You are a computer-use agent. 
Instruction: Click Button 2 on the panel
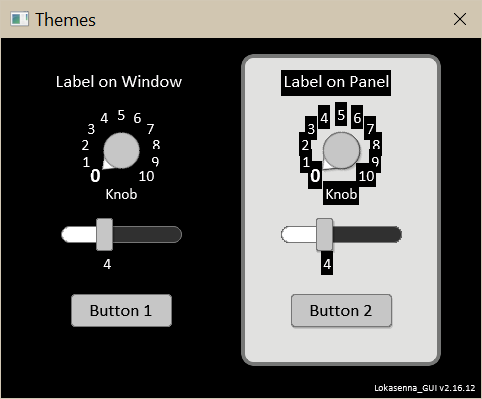[341, 310]
